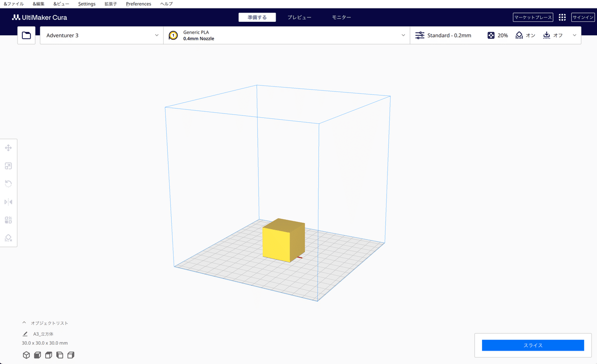Switch to the プレビュー stage tab
597x364 pixels.
299,17
